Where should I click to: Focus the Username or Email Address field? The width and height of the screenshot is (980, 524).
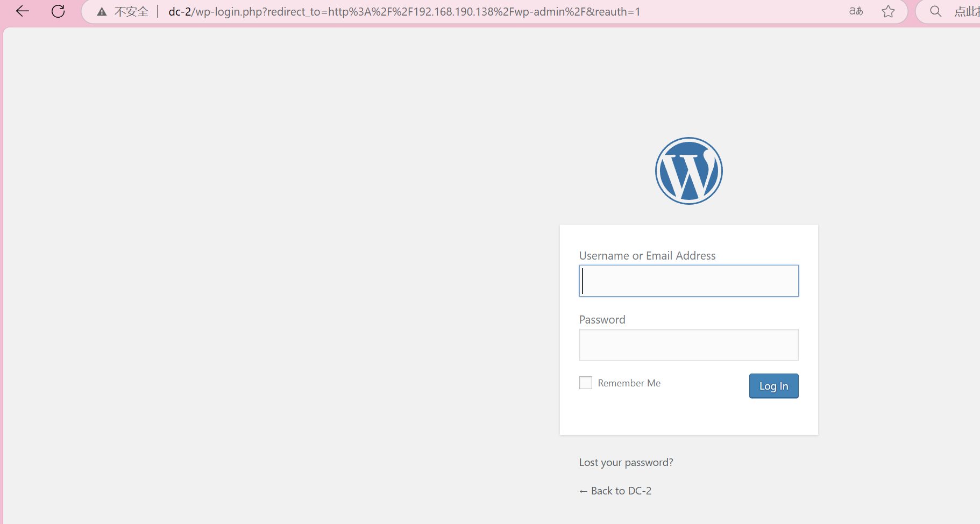point(689,281)
